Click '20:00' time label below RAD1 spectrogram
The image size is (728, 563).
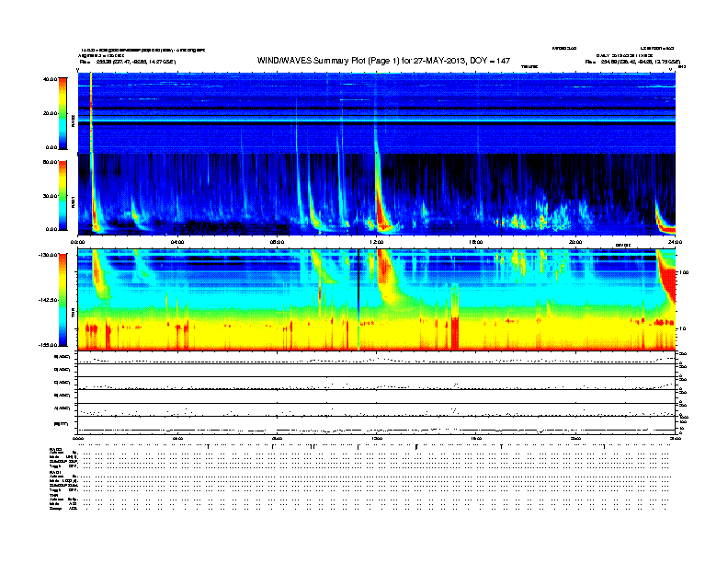coord(575,242)
